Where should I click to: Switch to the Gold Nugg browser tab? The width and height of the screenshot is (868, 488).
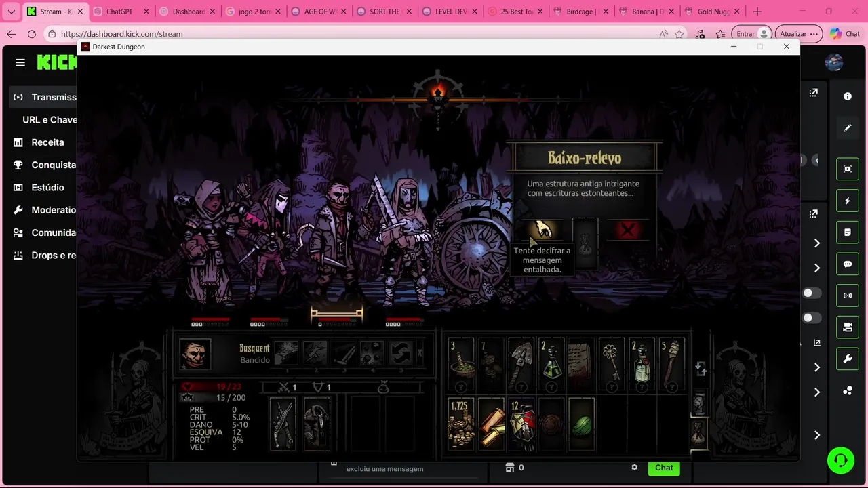[x=713, y=12]
